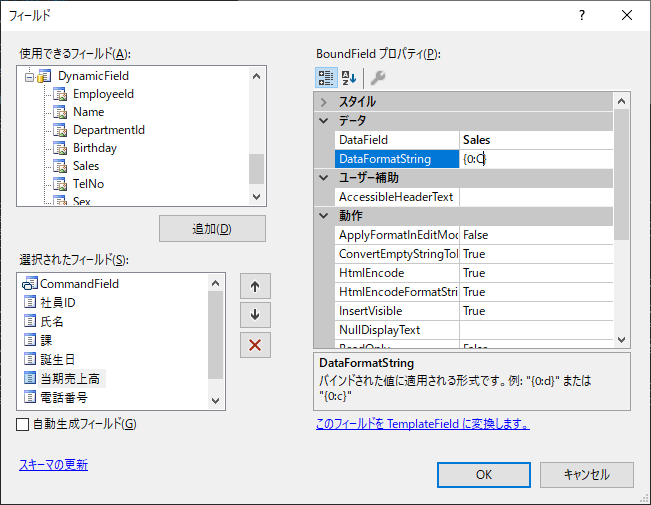Screen dimensions: 651x505
Task: Close the フィールド dialog window
Action: tap(627, 15)
